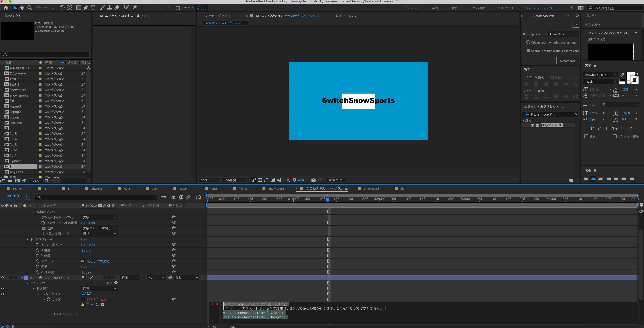Click the Decompose button
Screen dimensions: 644x328
[567, 61]
